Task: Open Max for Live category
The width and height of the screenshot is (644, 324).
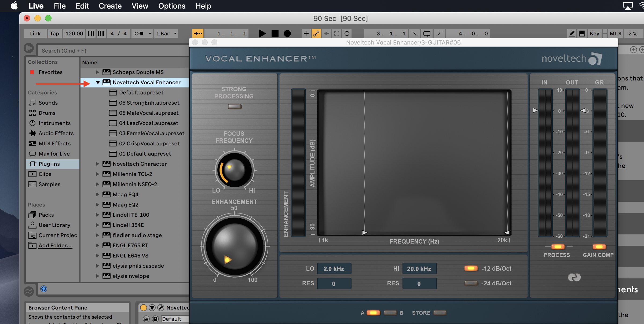Action: pos(54,154)
